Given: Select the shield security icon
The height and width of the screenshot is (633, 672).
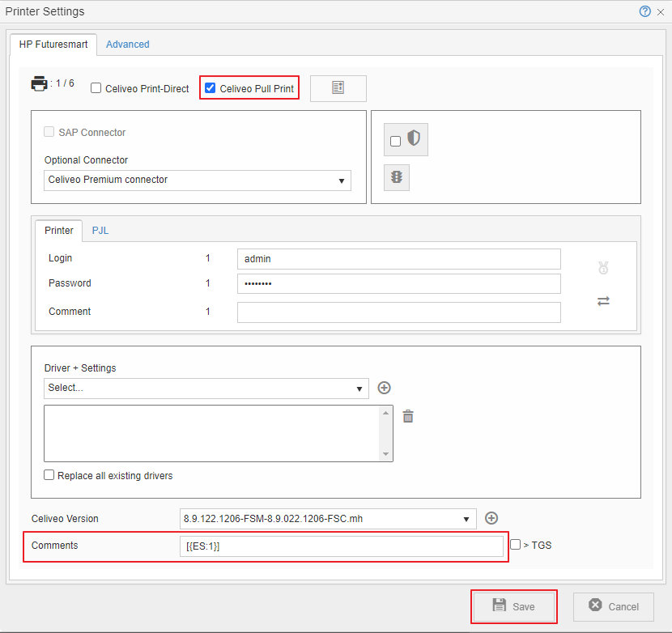Looking at the screenshot, I should pyautogui.click(x=414, y=138).
